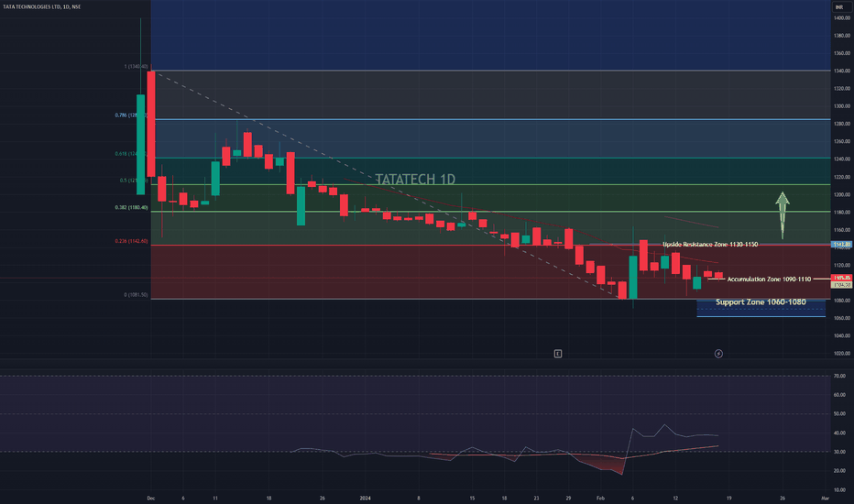This screenshot has width=854, height=504.
Task: Open the INR currency selector
Action: pyautogui.click(x=839, y=7)
